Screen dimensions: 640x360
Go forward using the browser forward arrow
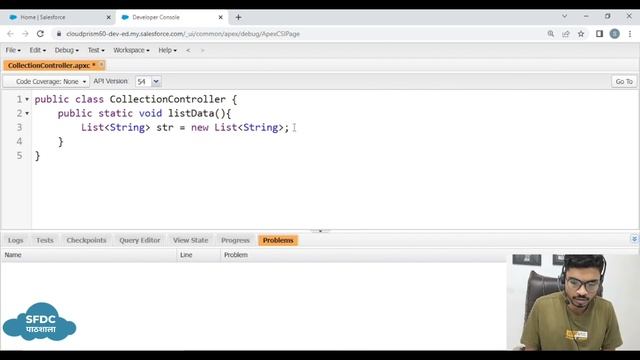click(x=25, y=34)
